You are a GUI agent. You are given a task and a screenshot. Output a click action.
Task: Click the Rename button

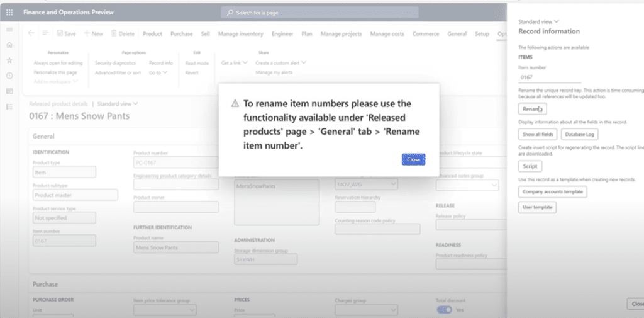coord(532,109)
